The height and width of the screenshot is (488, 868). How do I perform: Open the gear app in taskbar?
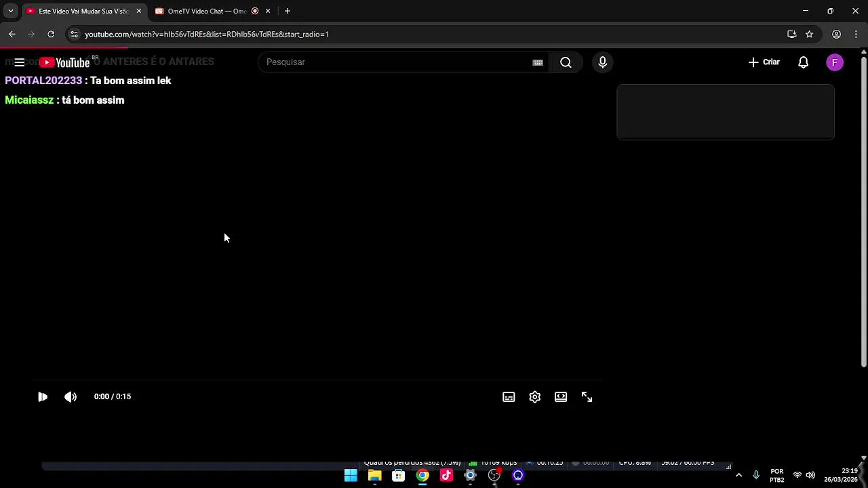[x=470, y=475]
